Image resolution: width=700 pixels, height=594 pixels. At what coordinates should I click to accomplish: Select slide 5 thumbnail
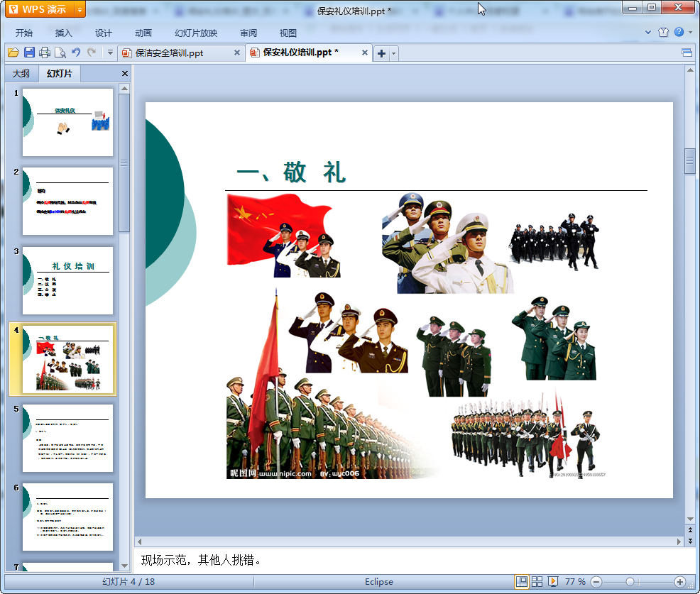click(x=68, y=439)
